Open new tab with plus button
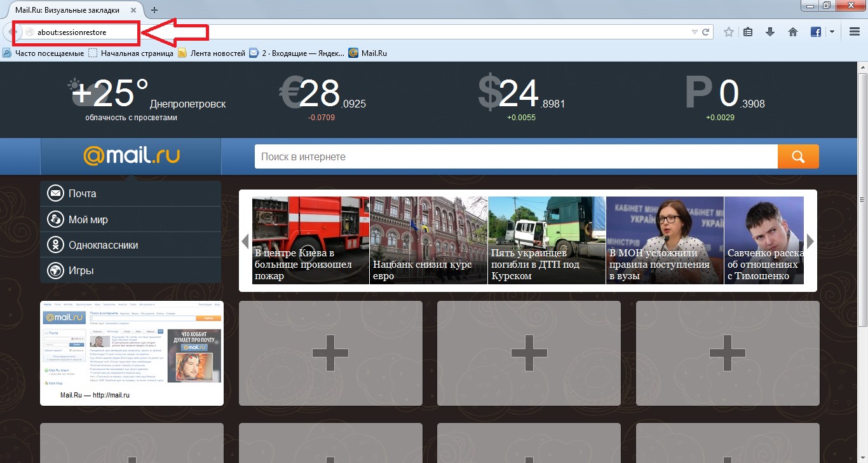This screenshot has width=868, height=463. (x=154, y=10)
